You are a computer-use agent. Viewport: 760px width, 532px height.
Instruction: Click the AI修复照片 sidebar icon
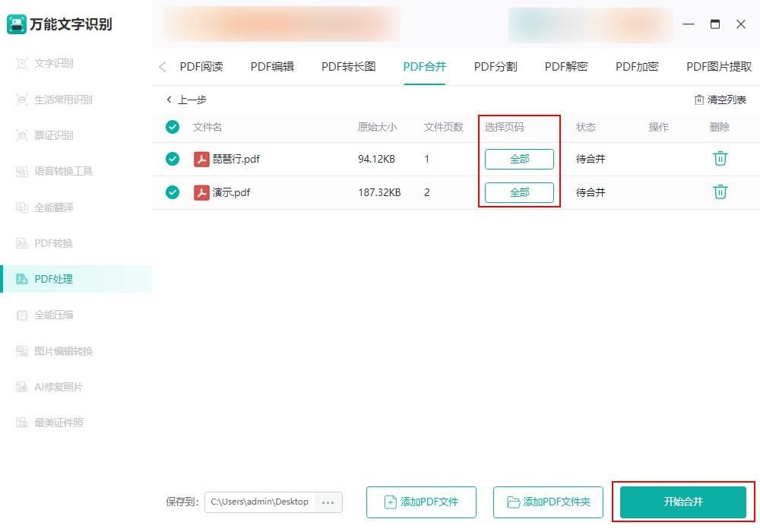pyautogui.click(x=22, y=387)
